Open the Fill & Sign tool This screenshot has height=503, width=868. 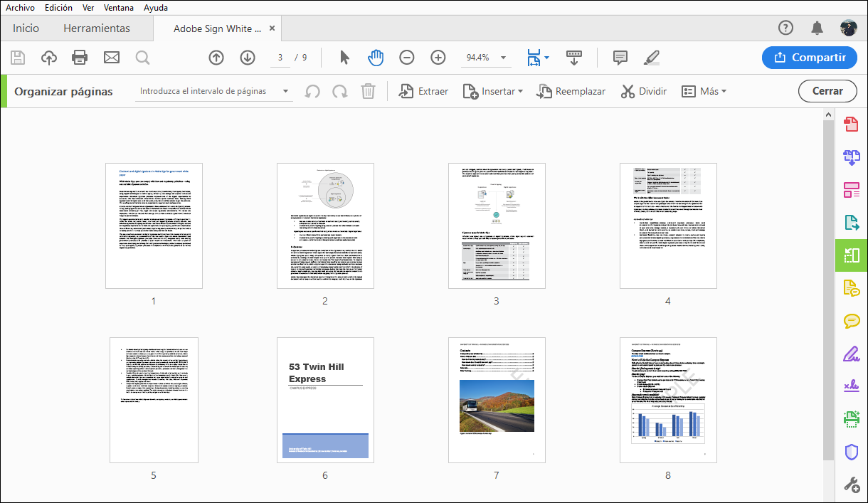pos(851,354)
